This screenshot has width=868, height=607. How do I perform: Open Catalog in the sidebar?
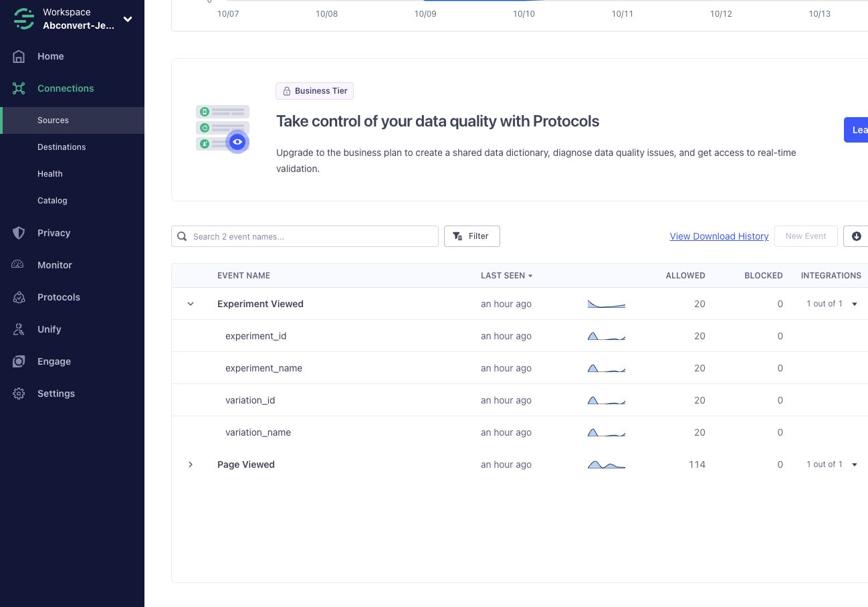72,201
